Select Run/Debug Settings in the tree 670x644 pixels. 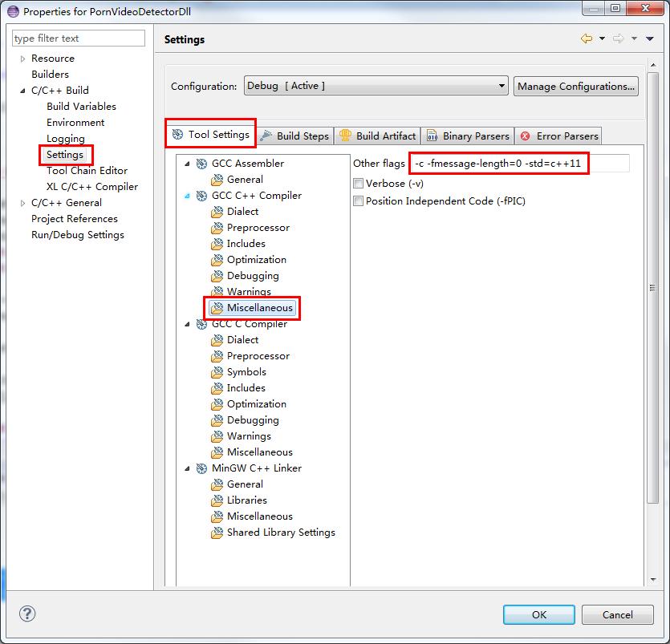(x=77, y=235)
